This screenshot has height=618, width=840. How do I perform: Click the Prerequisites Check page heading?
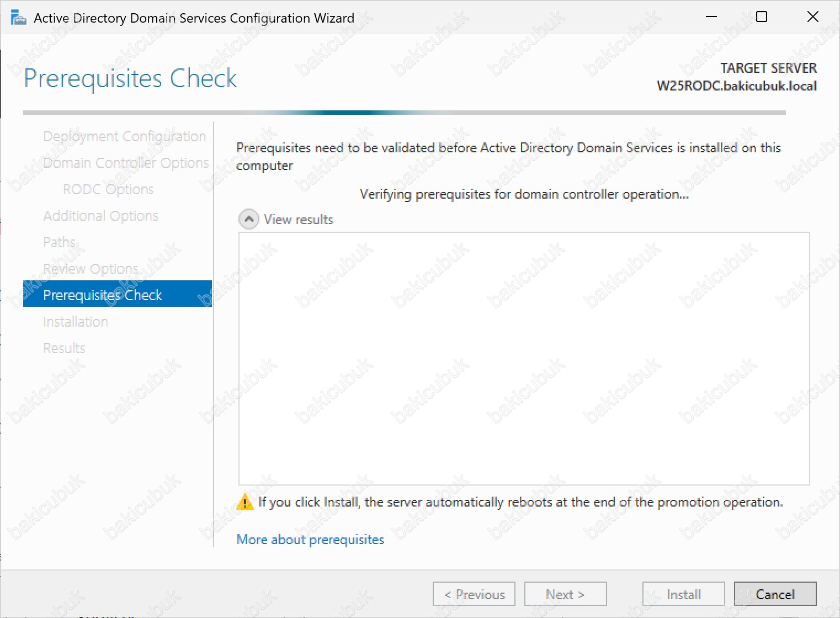[130, 78]
